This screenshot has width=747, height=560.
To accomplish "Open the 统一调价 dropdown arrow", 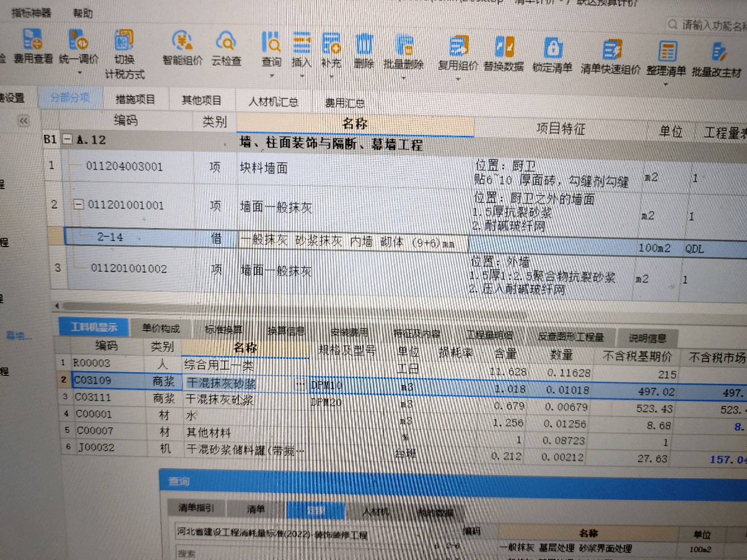I will [x=79, y=73].
